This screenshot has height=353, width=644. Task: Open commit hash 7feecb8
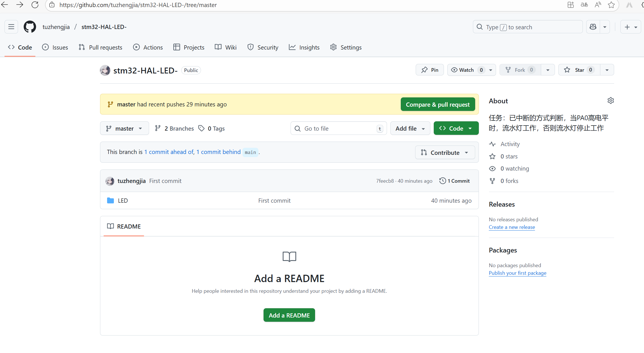(x=385, y=181)
